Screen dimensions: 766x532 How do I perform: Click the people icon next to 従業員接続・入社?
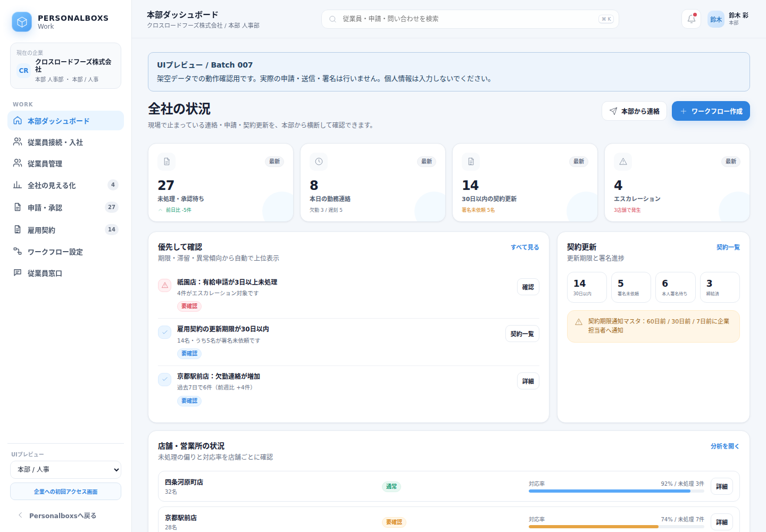point(18,142)
